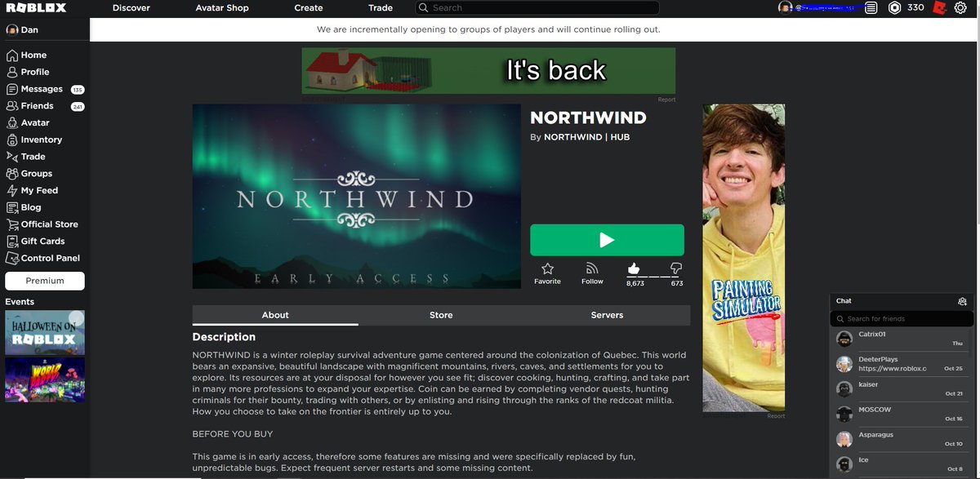Click the Messages unread count badge
Screen dimensions: 980x479
point(78,90)
